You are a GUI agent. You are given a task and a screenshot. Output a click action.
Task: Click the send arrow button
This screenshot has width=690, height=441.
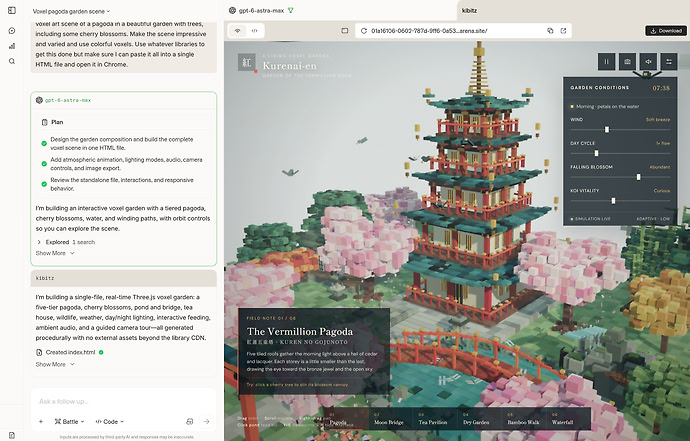[x=206, y=422]
